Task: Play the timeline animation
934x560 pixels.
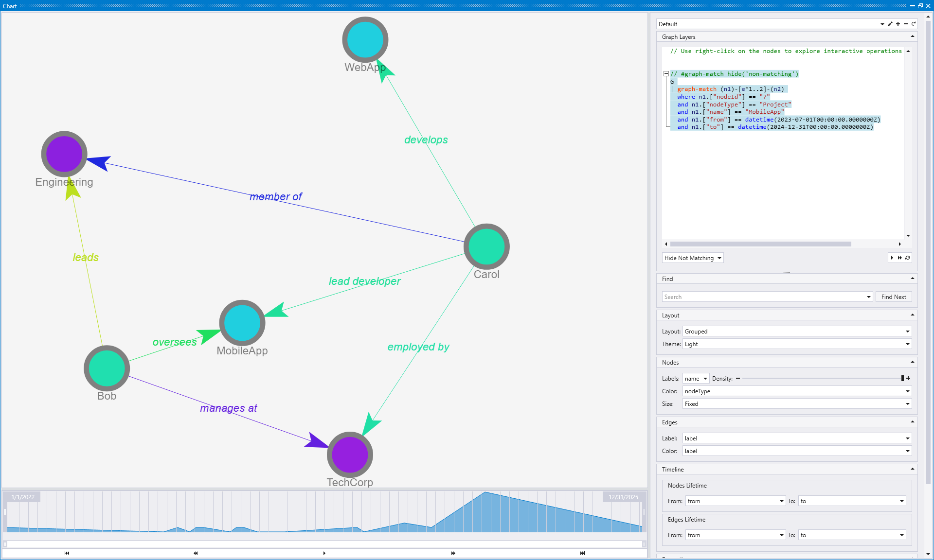Action: pyautogui.click(x=324, y=553)
